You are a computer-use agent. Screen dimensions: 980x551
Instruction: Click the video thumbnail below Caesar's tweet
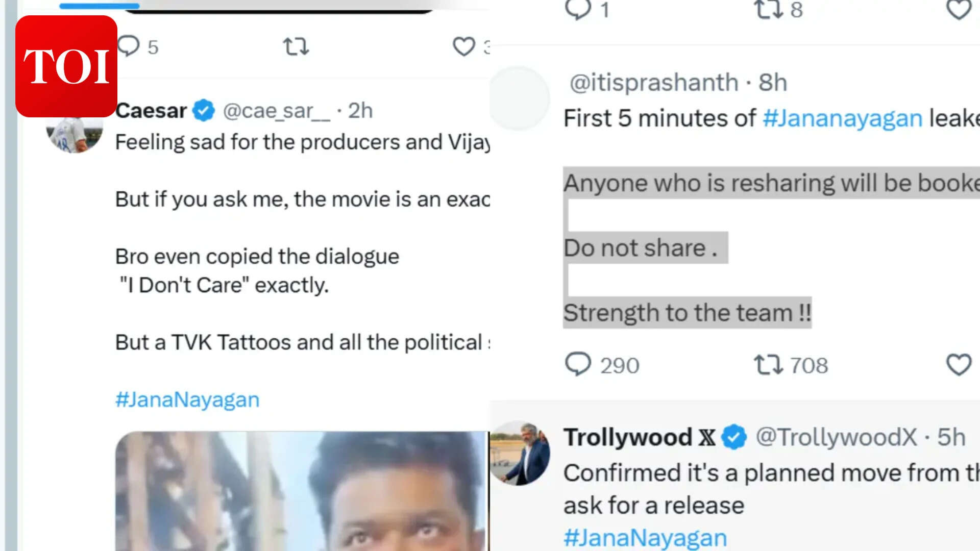[x=301, y=490]
